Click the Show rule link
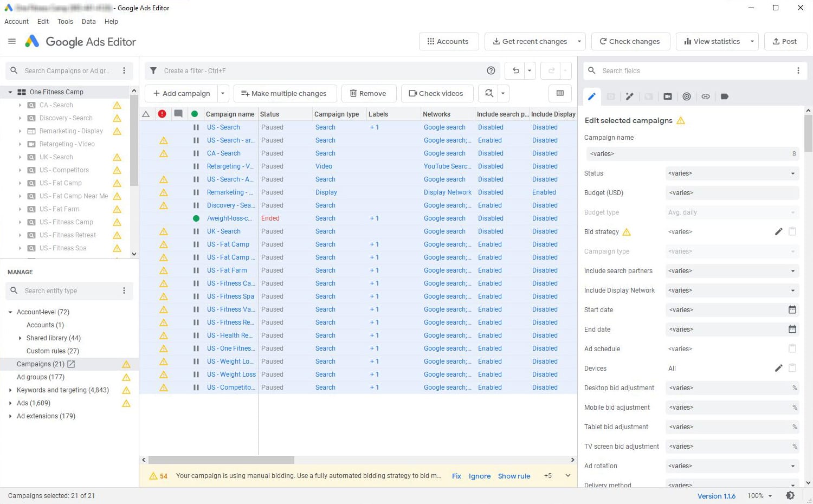 (514, 476)
